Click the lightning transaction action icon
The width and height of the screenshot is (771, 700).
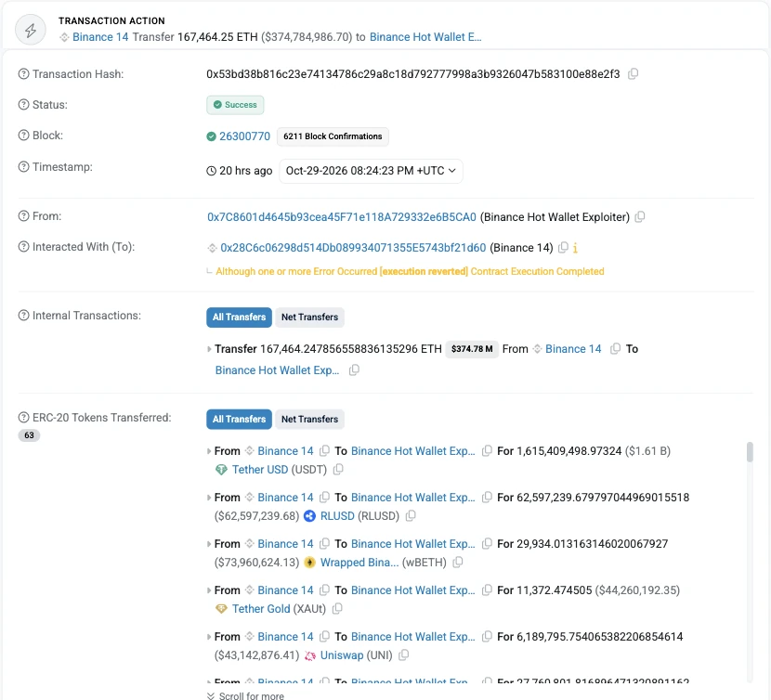(x=31, y=30)
